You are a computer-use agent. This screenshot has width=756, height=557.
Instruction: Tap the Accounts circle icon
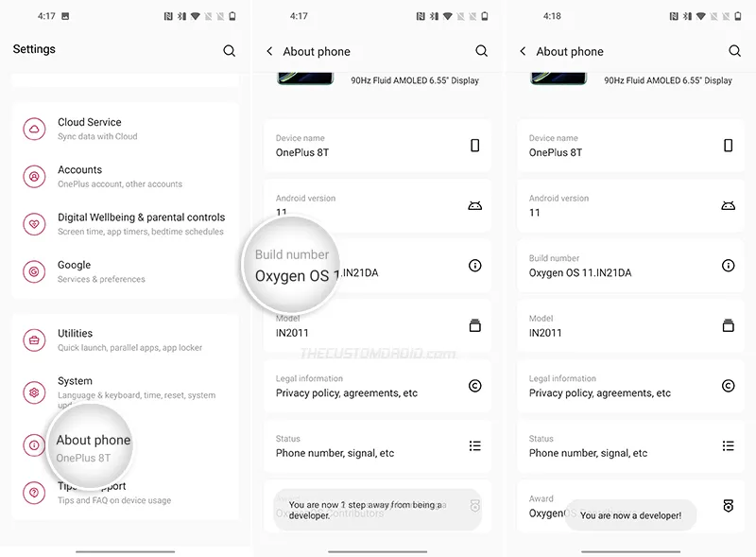[34, 176]
